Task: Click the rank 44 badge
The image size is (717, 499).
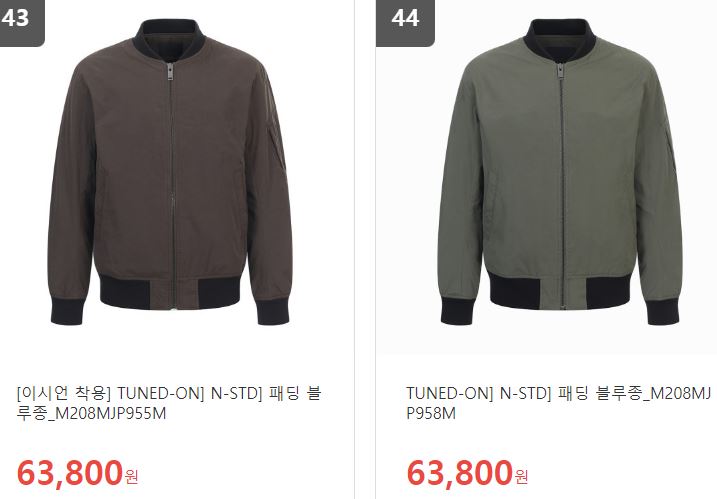Action: [405, 21]
